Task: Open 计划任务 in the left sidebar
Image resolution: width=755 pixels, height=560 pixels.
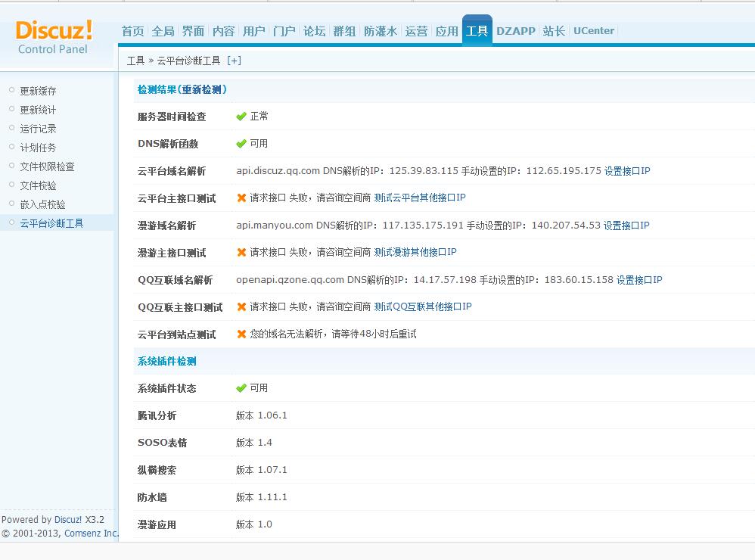Action: [38, 148]
